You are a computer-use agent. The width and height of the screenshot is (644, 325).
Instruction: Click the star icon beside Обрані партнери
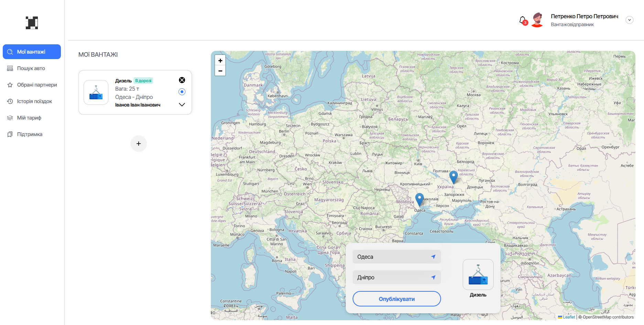point(10,85)
